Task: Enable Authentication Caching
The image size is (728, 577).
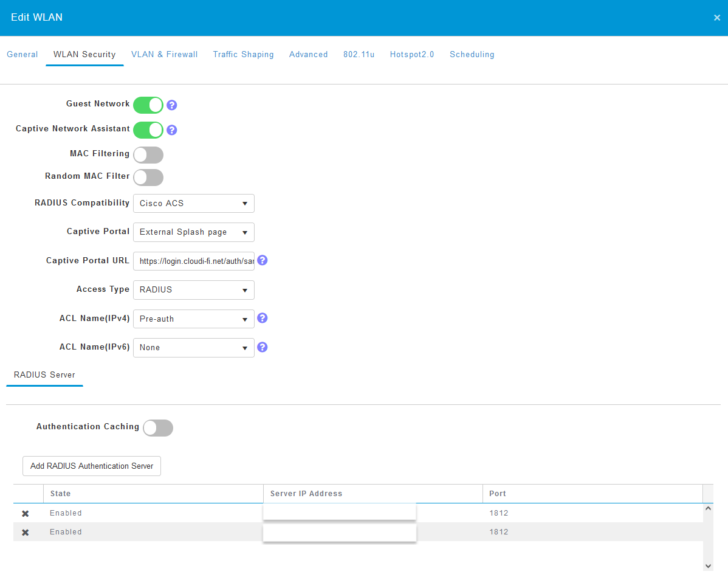Action: pos(157,428)
